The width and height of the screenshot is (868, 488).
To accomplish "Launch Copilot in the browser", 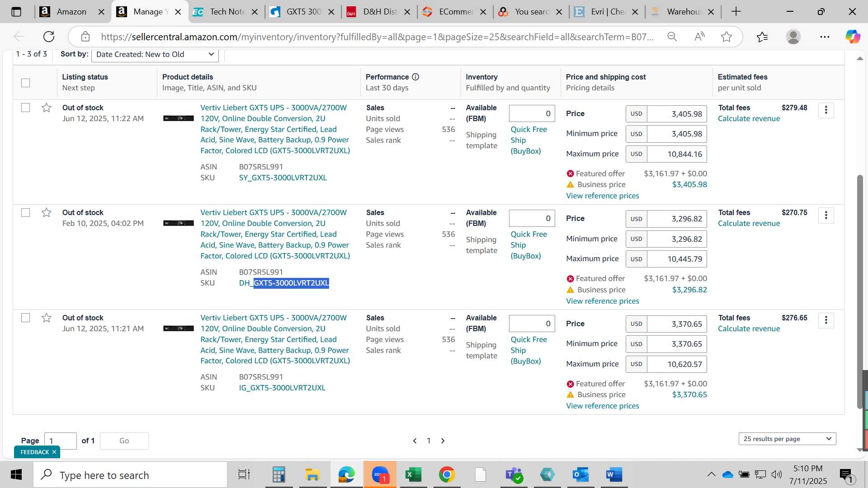I will point(853,37).
